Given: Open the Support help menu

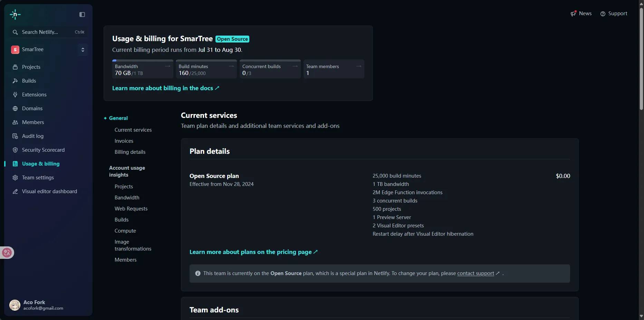Looking at the screenshot, I should click(x=614, y=13).
